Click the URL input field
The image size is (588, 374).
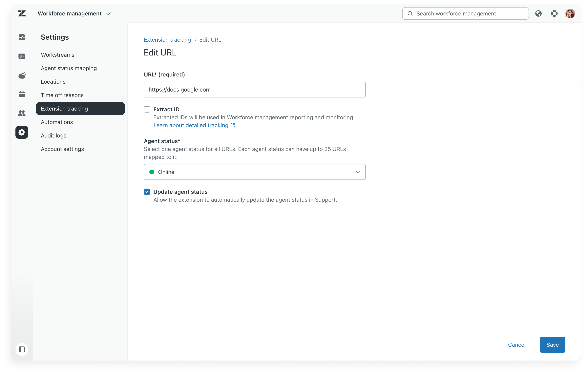tap(255, 90)
